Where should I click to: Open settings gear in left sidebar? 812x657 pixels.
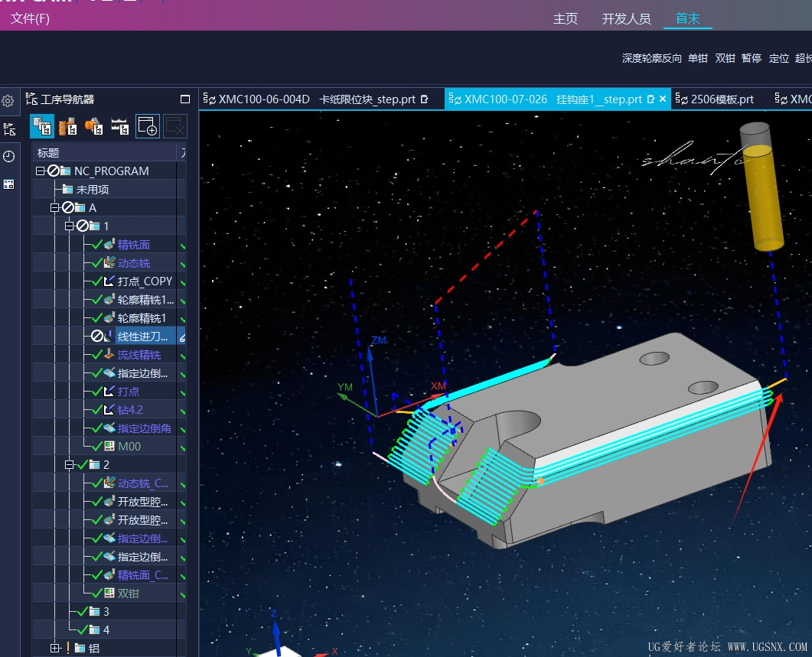[8, 101]
